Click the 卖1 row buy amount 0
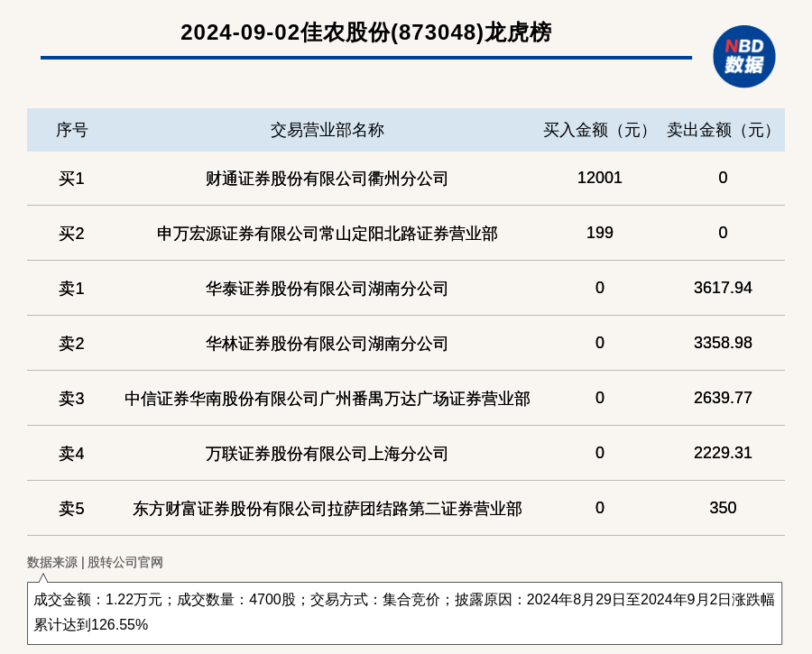This screenshot has width=812, height=654. 600,288
